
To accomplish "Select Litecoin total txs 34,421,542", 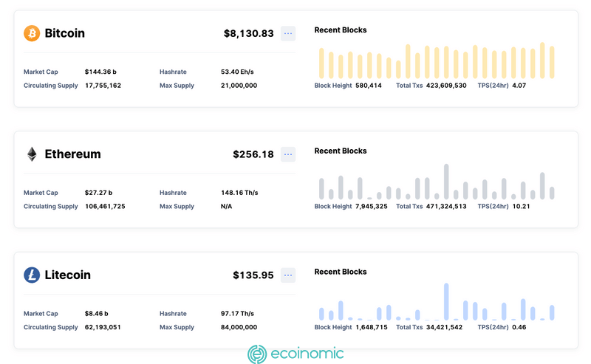I will (x=445, y=327).
